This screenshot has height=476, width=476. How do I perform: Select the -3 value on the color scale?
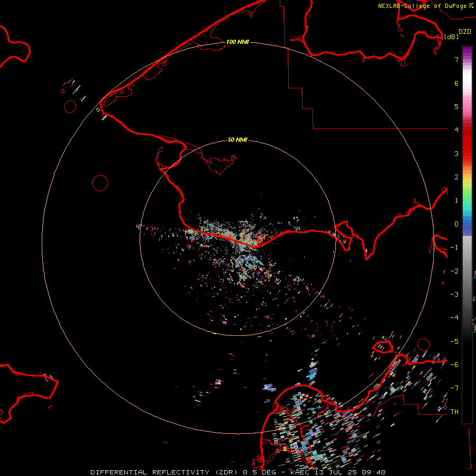tap(454, 295)
